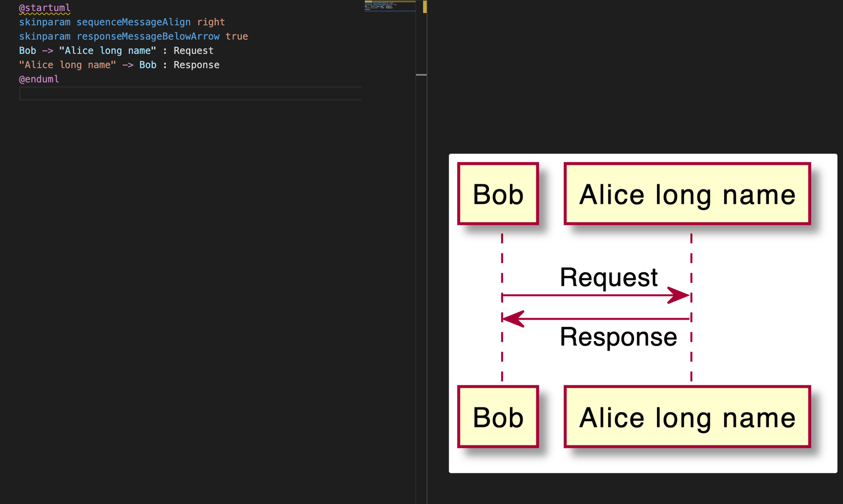
Task: Click the code minimap thumbnail
Action: (x=389, y=6)
